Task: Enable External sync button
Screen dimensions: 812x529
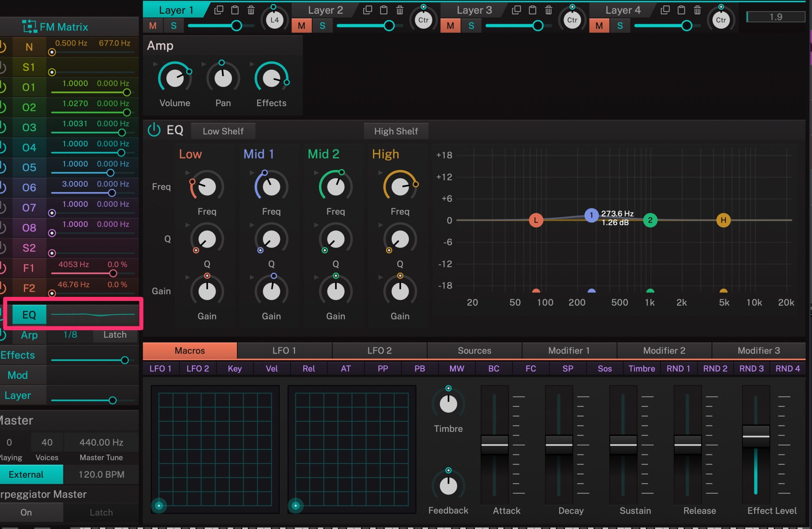Action: (x=27, y=474)
